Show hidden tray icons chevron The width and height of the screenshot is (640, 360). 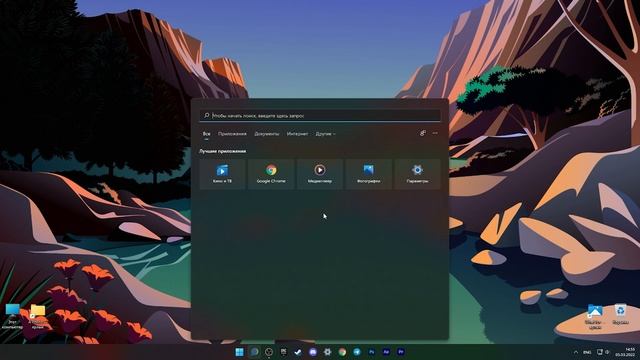click(x=576, y=352)
